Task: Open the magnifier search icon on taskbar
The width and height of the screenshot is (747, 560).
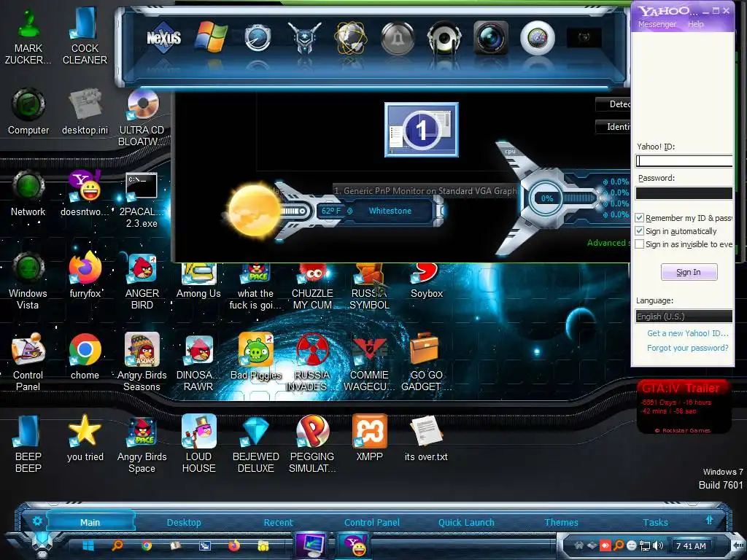Action: [x=117, y=545]
